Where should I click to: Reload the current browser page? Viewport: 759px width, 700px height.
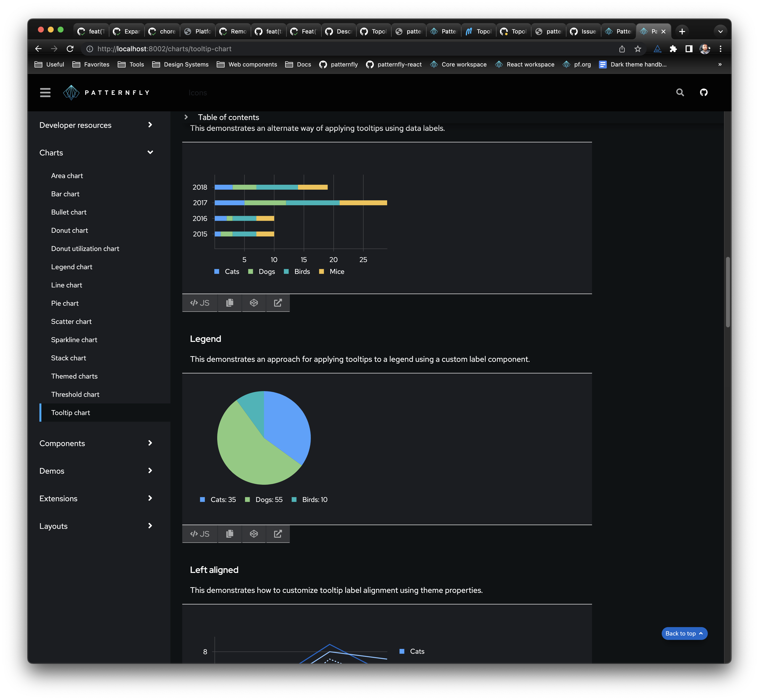click(x=70, y=49)
